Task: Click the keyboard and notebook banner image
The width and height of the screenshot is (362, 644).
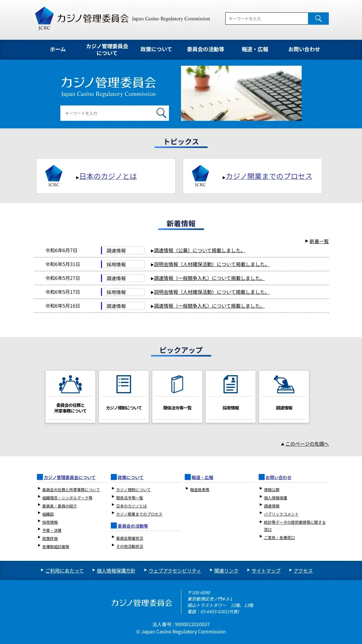Action: point(241,93)
